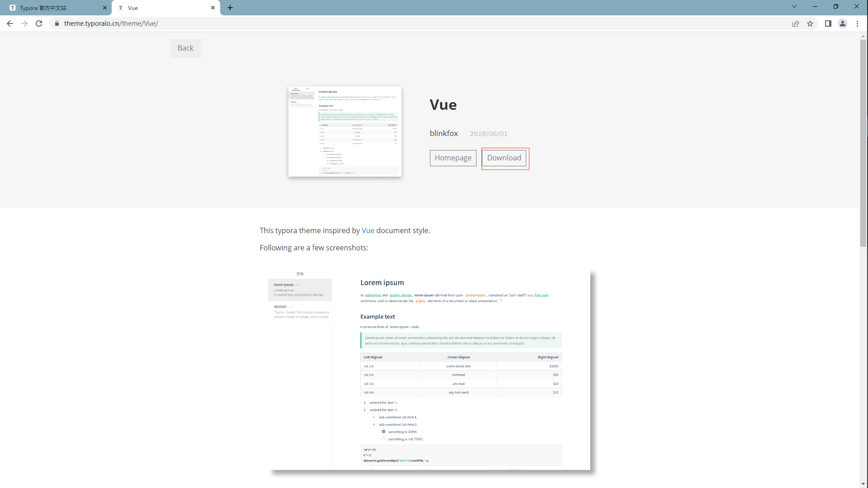868x488 pixels.
Task: Open the side panel icon
Action: (828, 23)
